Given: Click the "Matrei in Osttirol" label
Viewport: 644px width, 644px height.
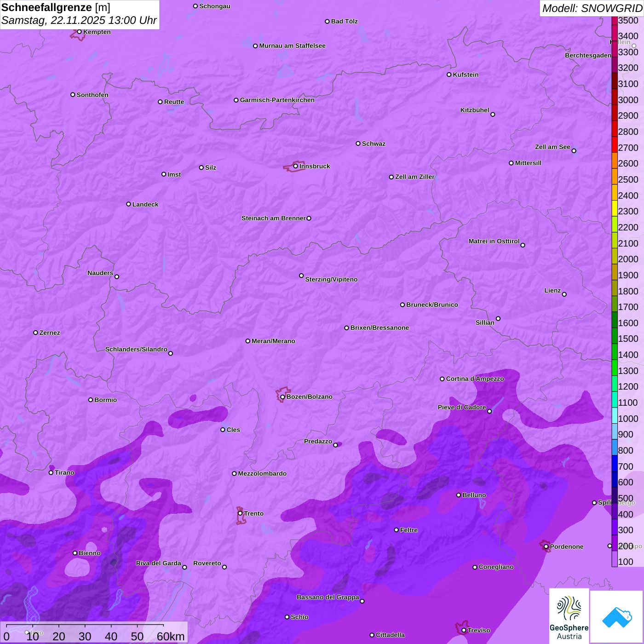Looking at the screenshot, I should tap(494, 241).
